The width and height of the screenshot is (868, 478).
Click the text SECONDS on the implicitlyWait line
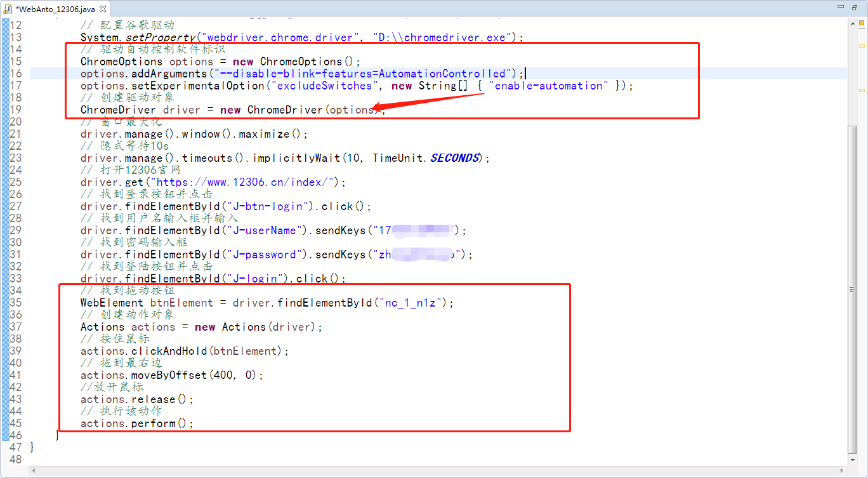(454, 157)
